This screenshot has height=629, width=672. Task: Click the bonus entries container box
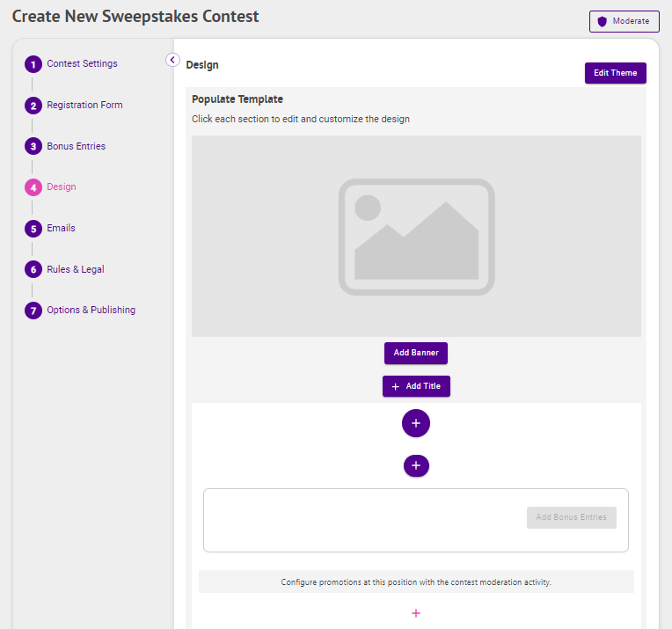click(x=416, y=520)
